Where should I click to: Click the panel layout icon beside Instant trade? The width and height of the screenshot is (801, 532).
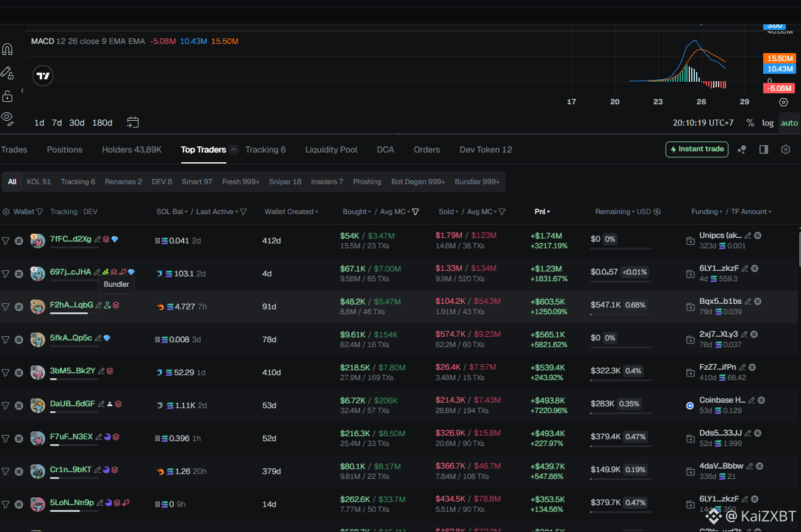(763, 149)
